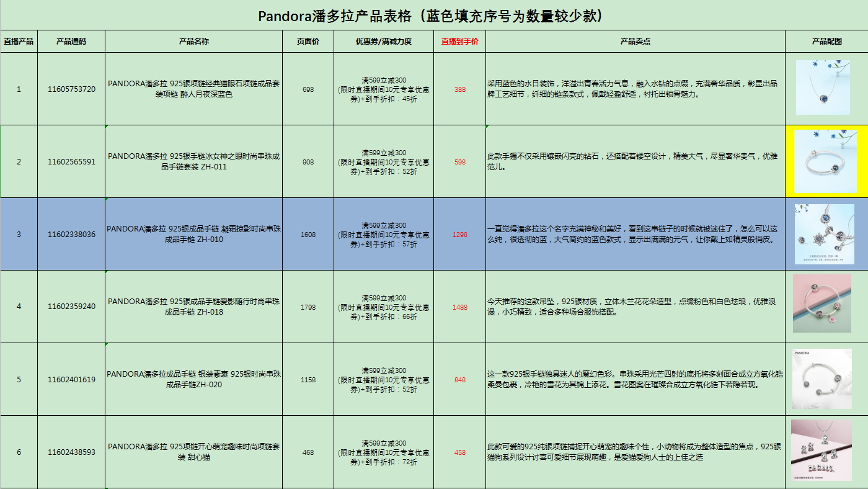Click the selling point starting '这一款925银手链'
The width and height of the screenshot is (868, 489).
tap(635, 379)
